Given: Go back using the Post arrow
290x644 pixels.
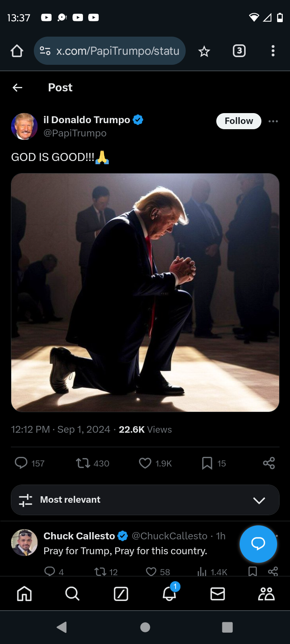Looking at the screenshot, I should pos(17,87).
